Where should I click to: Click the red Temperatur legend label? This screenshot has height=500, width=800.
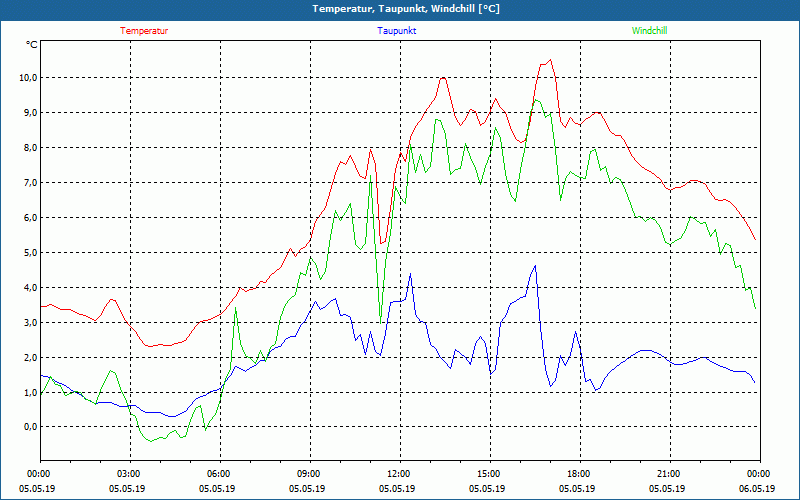144,31
